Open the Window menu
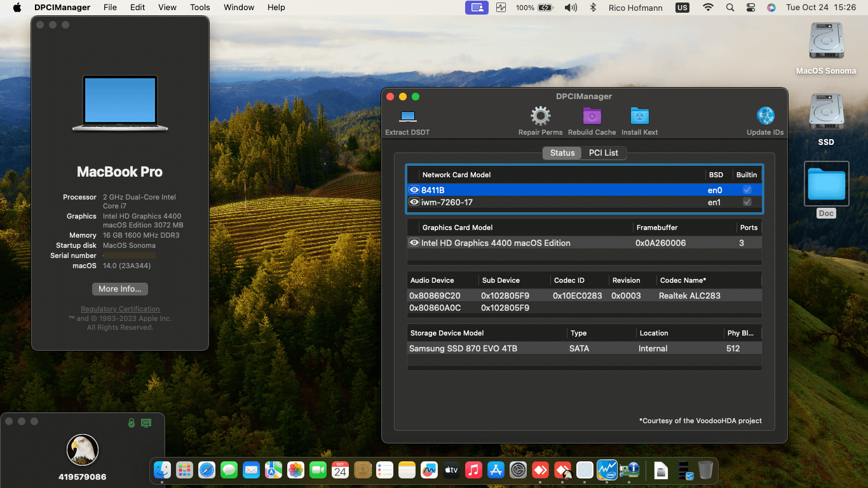Viewport: 868px width, 488px height. click(239, 8)
